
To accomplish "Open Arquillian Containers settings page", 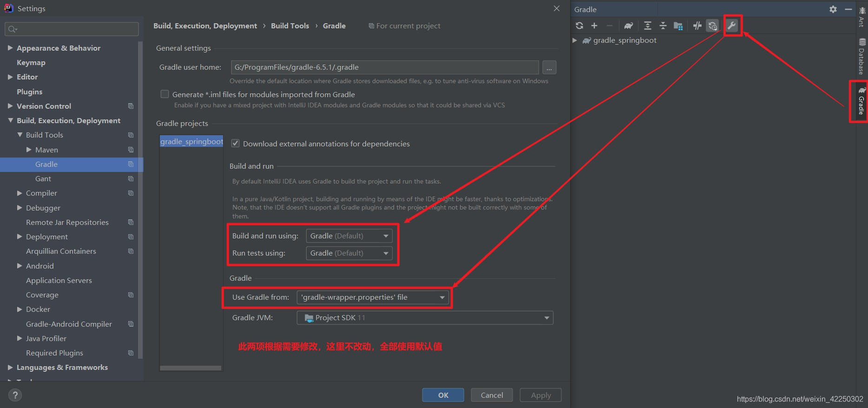I will pos(61,251).
